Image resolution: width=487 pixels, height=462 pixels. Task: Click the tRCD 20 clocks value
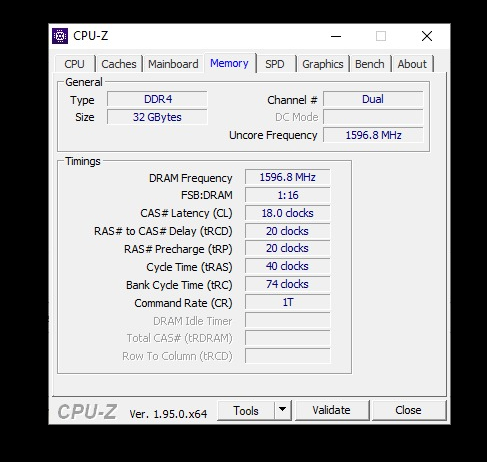(288, 231)
